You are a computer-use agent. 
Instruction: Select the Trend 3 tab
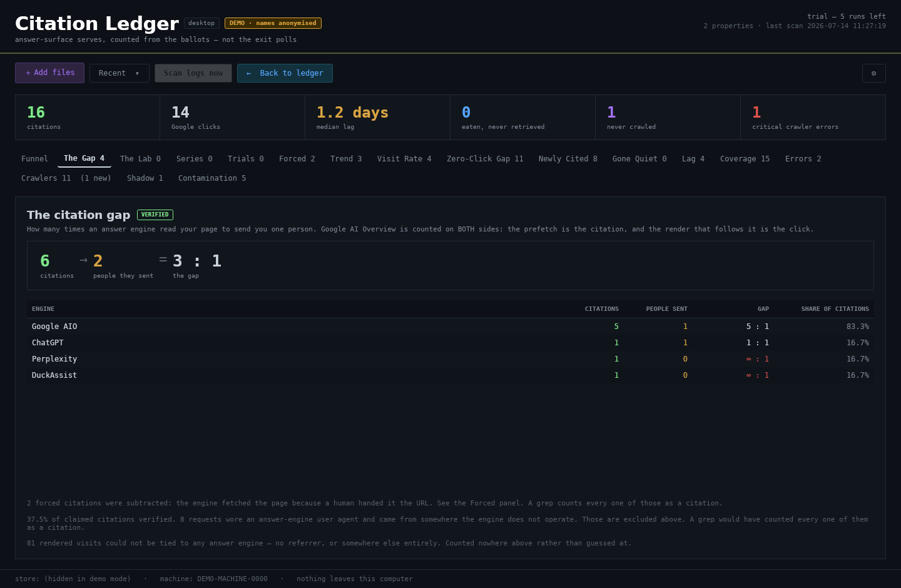pyautogui.click(x=346, y=159)
